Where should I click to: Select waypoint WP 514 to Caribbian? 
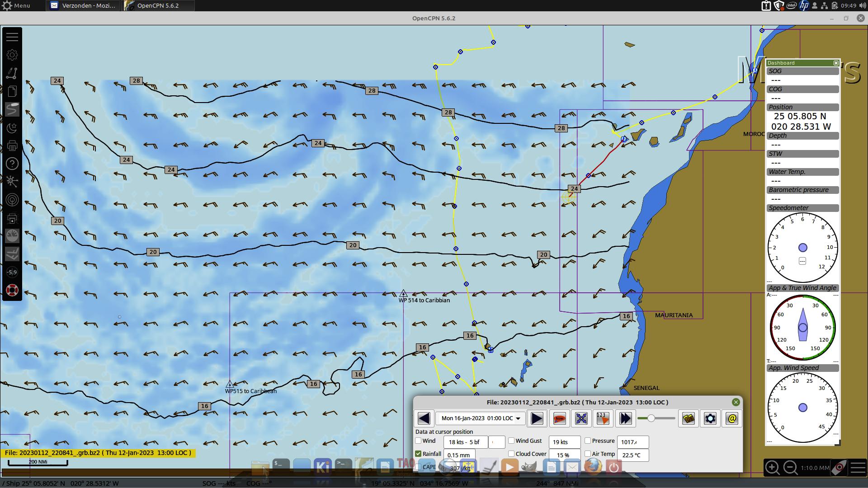[403, 294]
